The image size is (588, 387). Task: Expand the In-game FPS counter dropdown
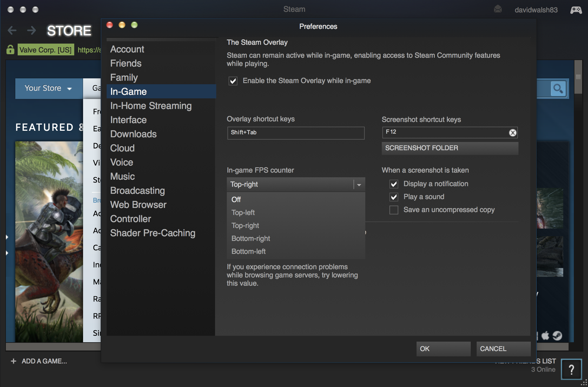[x=359, y=184]
